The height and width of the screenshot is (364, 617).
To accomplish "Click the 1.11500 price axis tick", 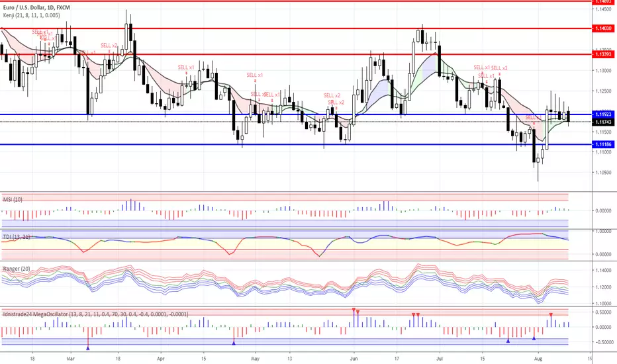I will [604, 132].
